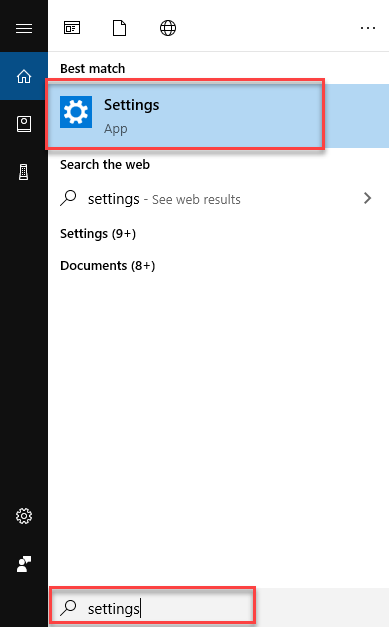389x627 pixels.
Task: Click the Feedback person icon in sidebar
Action: tap(24, 564)
